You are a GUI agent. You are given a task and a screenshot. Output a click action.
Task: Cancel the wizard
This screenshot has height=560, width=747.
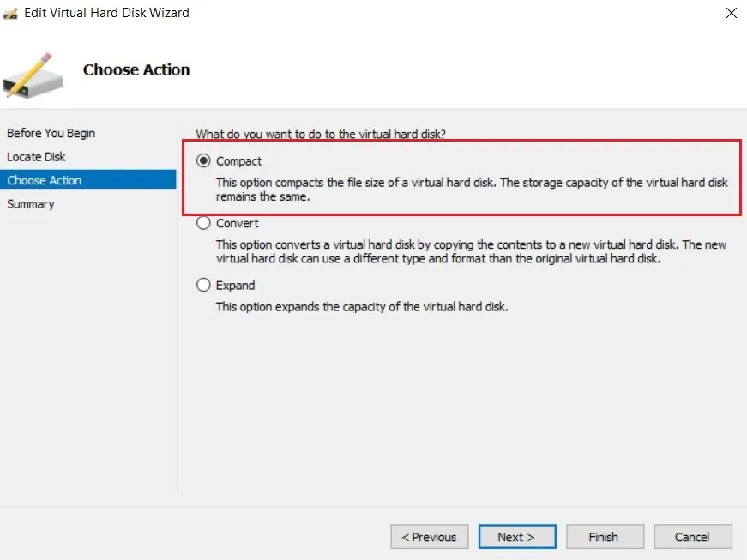pos(692,537)
